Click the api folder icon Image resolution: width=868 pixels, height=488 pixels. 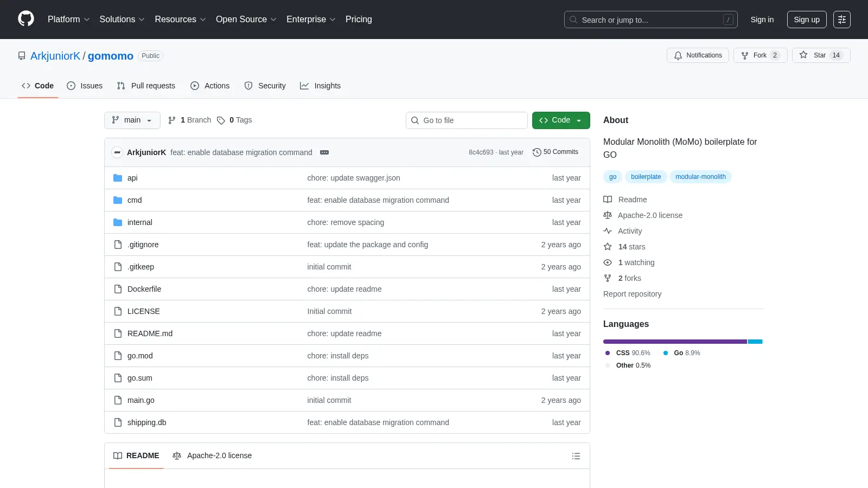pyautogui.click(x=118, y=178)
